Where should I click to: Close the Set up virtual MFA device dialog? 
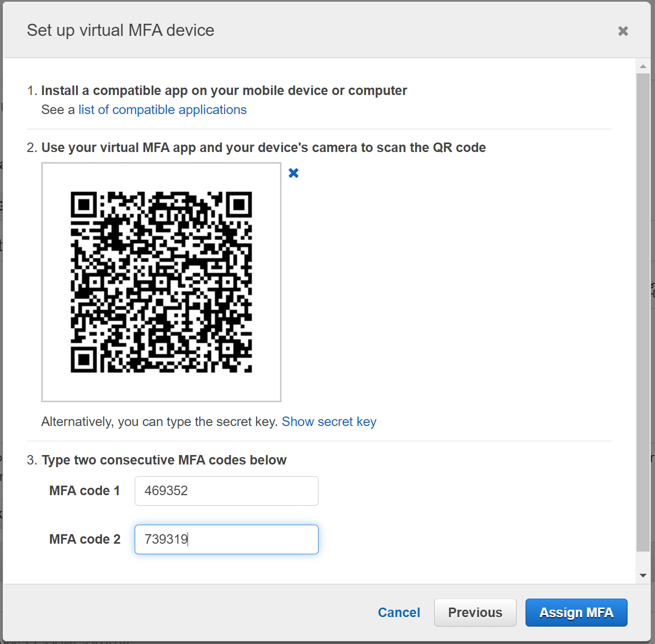pos(623,31)
